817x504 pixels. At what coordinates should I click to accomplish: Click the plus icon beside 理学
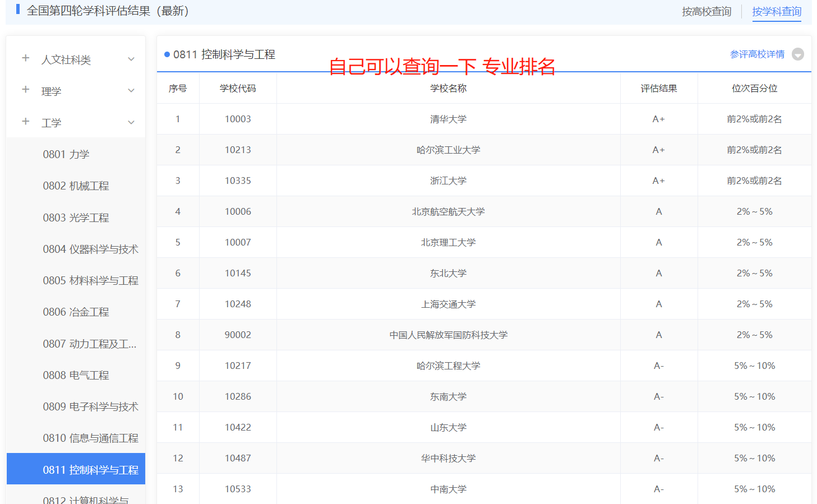tap(25, 90)
